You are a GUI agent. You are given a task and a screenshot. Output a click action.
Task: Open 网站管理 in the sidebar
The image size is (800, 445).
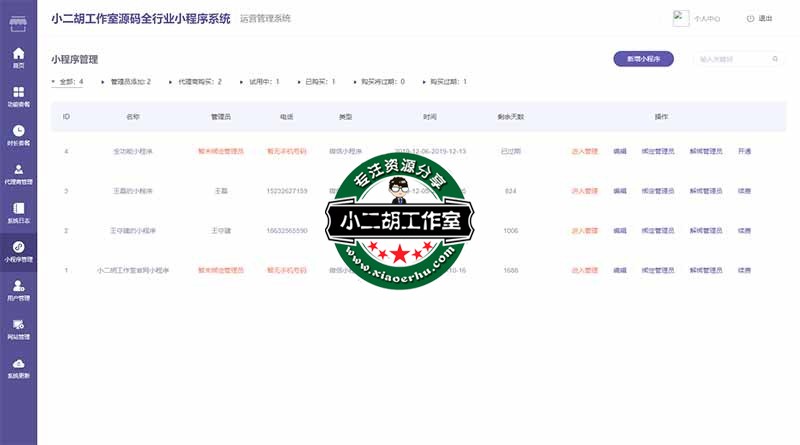(18, 328)
